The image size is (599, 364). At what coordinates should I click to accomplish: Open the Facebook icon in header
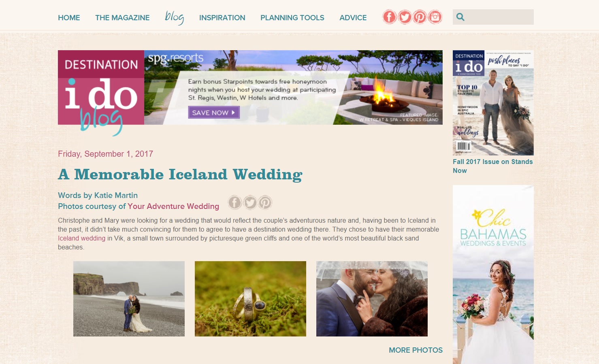[x=390, y=17]
